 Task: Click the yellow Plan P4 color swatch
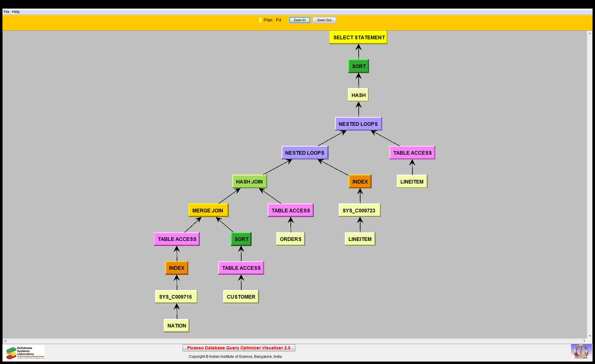[260, 20]
